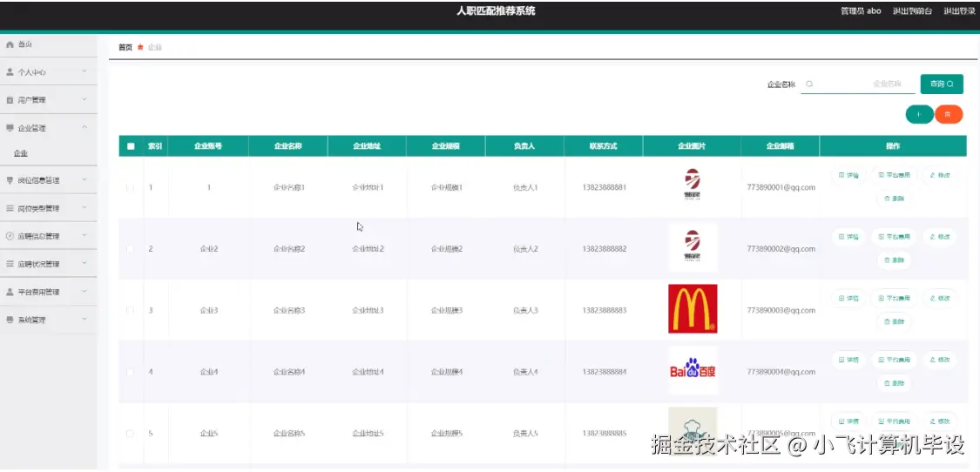This screenshot has width=980, height=472.
Task: Click 修改 for 企业名称4 row
Action: [x=939, y=360]
